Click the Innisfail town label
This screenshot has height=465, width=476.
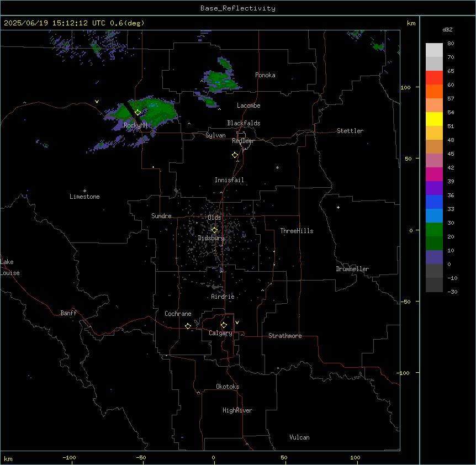(x=229, y=180)
